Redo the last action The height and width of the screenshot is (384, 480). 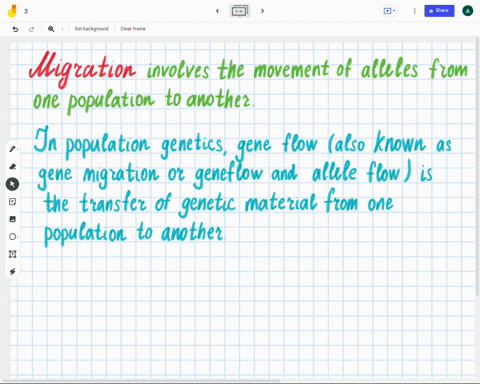[x=31, y=29]
